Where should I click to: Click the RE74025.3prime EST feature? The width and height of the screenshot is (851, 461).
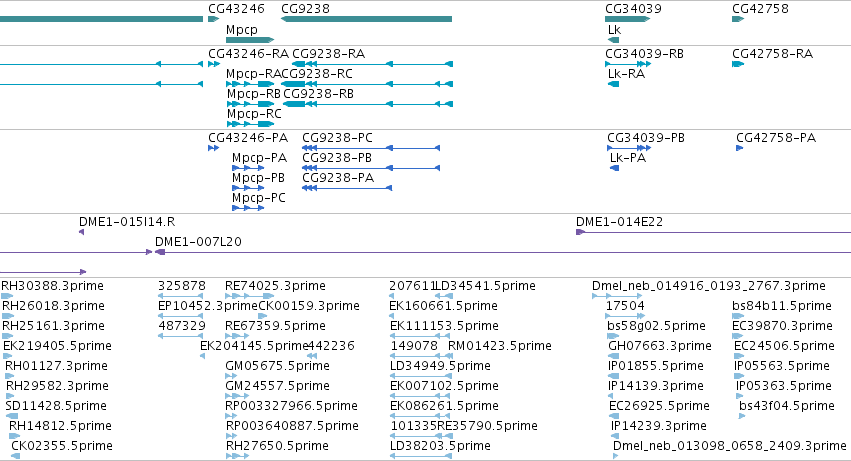tap(250, 296)
